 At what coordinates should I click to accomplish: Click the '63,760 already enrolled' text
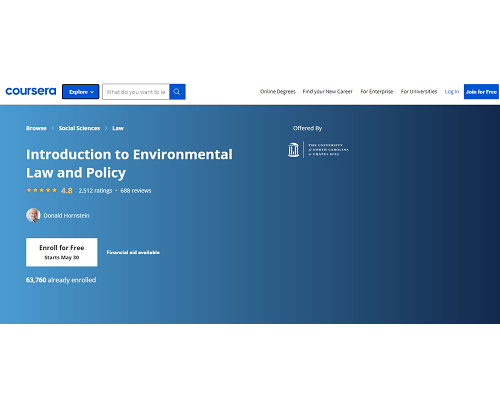click(61, 280)
